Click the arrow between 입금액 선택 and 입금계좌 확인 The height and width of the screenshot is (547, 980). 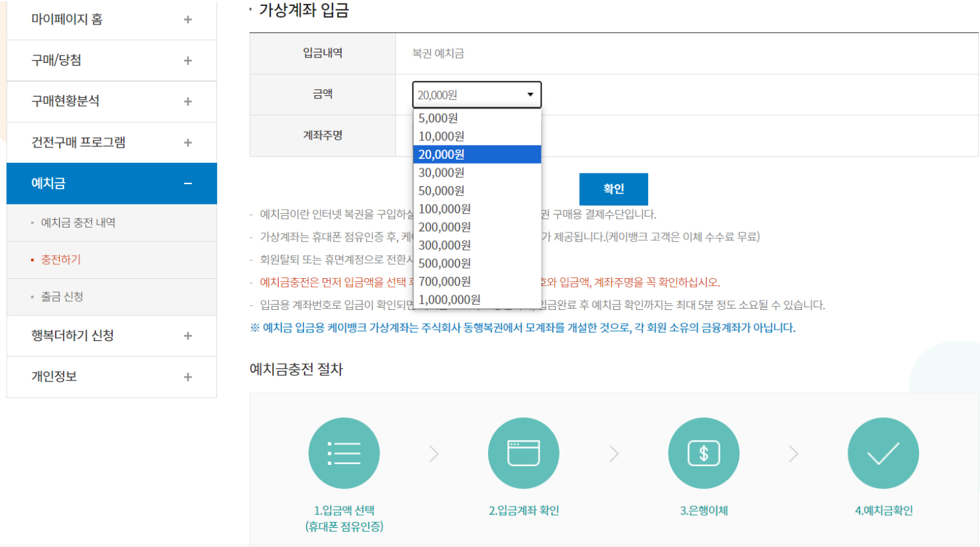(434, 453)
